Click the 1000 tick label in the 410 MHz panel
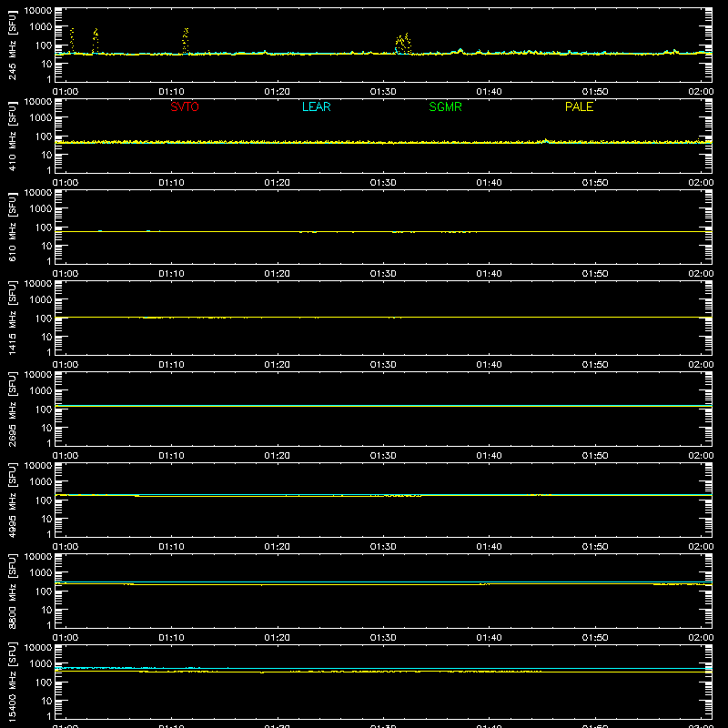Screen dimensions: 728x728 41,118
